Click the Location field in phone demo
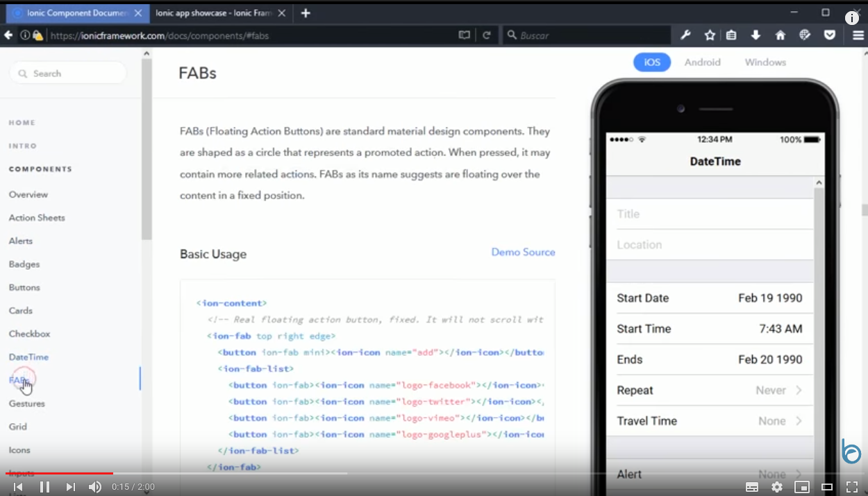 pyautogui.click(x=710, y=245)
